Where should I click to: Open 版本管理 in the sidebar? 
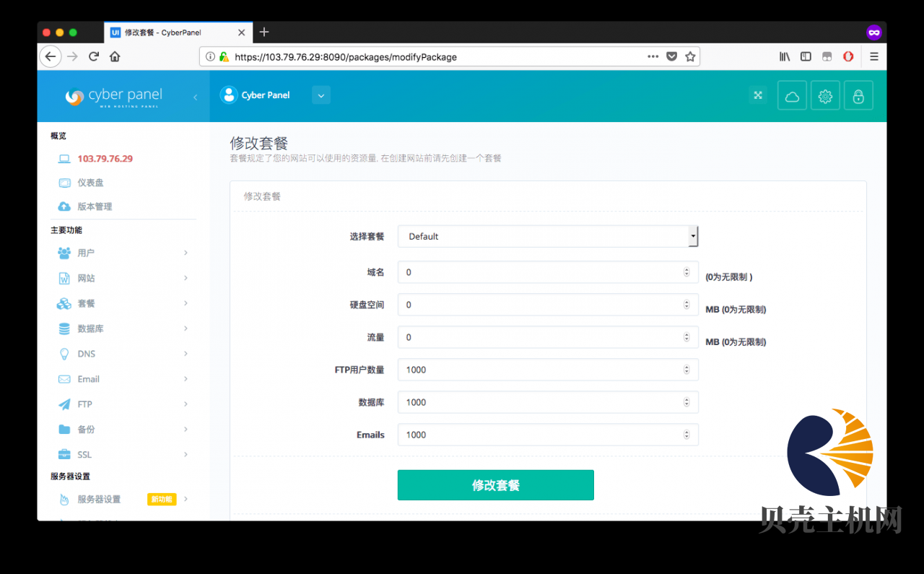coord(95,206)
